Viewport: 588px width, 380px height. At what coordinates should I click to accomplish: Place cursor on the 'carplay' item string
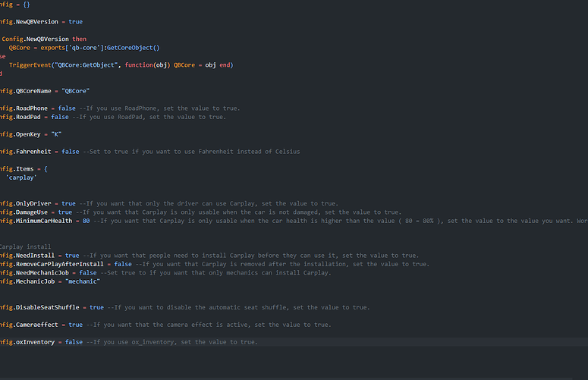click(x=21, y=177)
